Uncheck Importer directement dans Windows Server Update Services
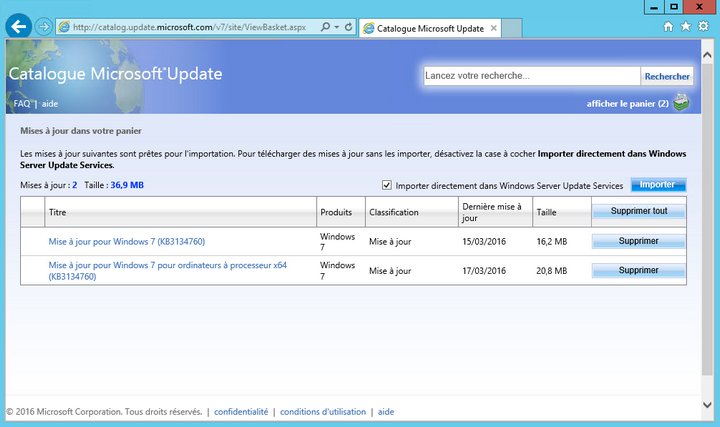Image resolution: width=720 pixels, height=427 pixels. [387, 185]
